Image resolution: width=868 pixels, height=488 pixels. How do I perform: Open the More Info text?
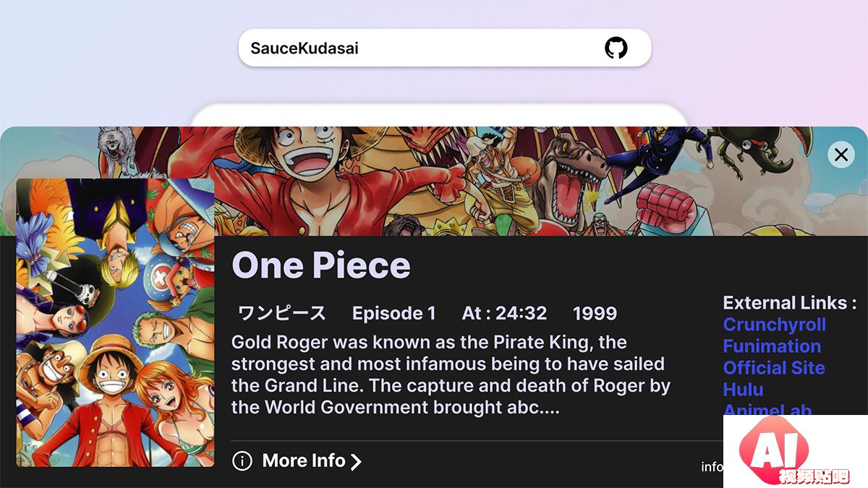click(x=304, y=461)
